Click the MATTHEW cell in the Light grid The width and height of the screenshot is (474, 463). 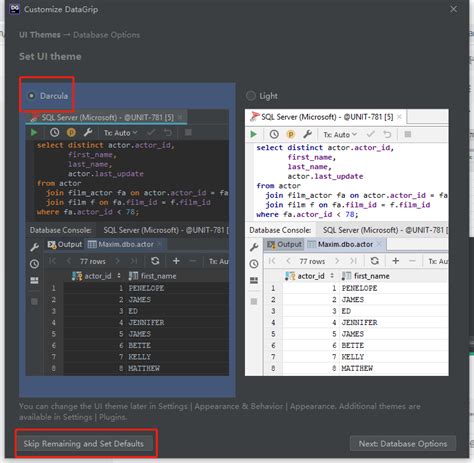(x=394, y=368)
